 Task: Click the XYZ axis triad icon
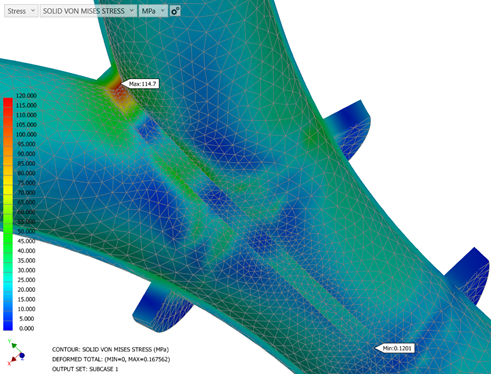[x=15, y=352]
